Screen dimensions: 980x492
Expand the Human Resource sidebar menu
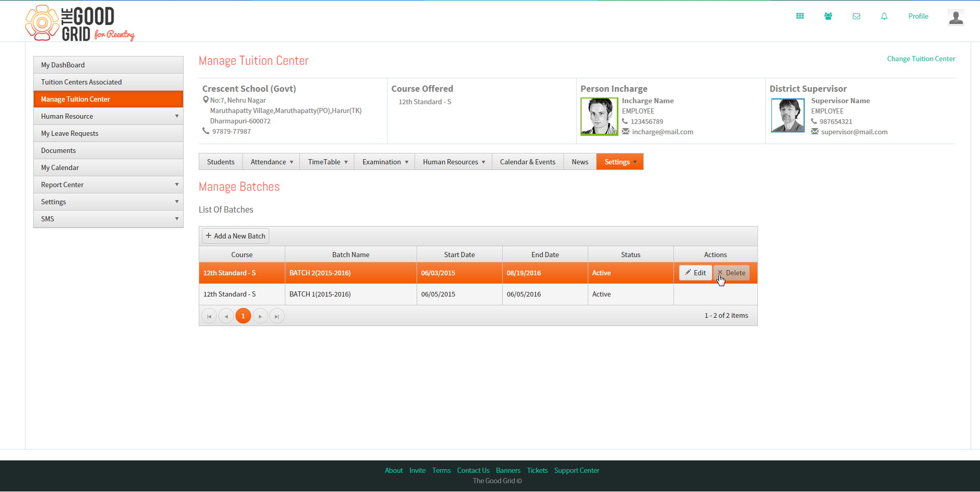tap(108, 116)
